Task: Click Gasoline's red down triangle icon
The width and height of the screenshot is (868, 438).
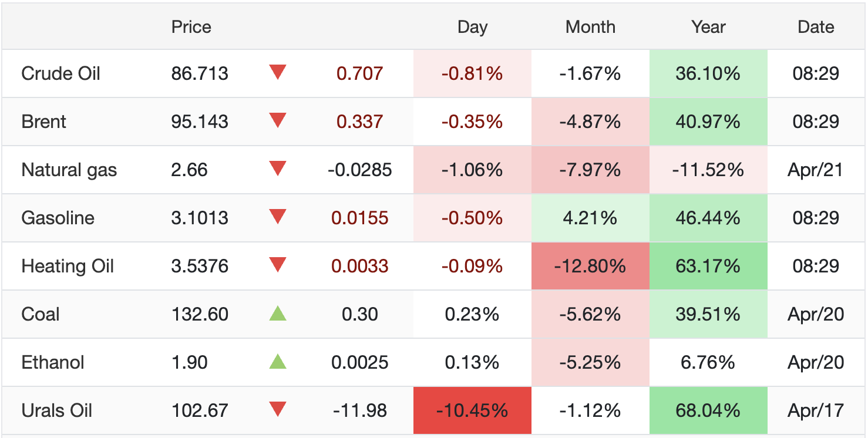Action: click(277, 217)
